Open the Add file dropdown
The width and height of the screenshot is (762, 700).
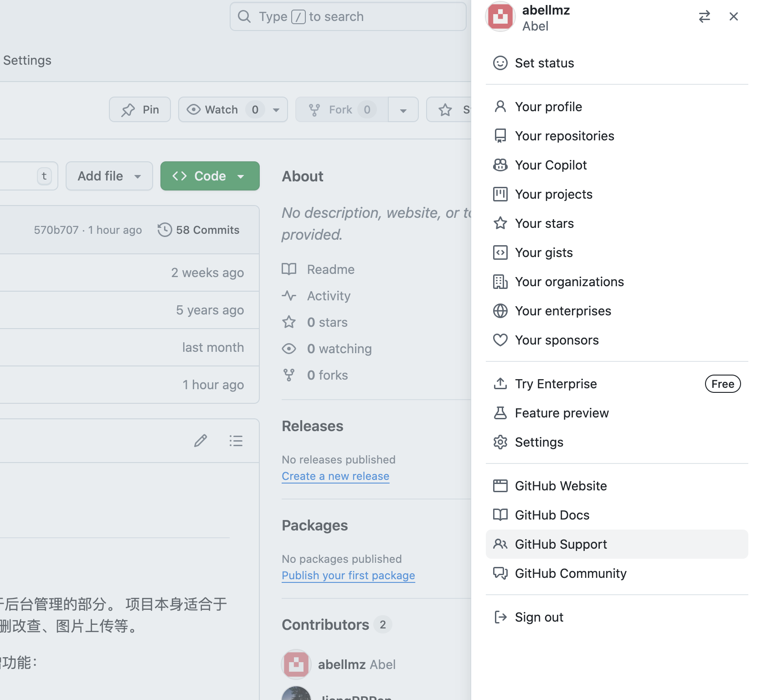(109, 176)
